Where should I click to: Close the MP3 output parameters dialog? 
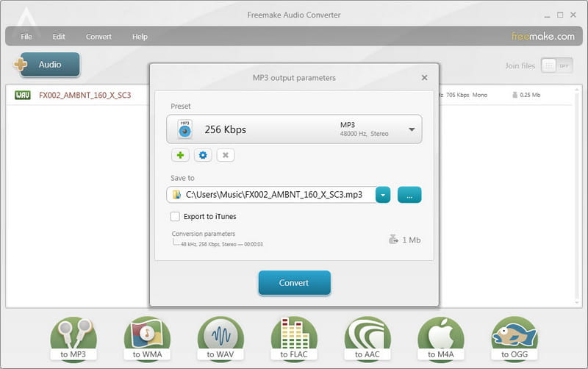coord(425,78)
